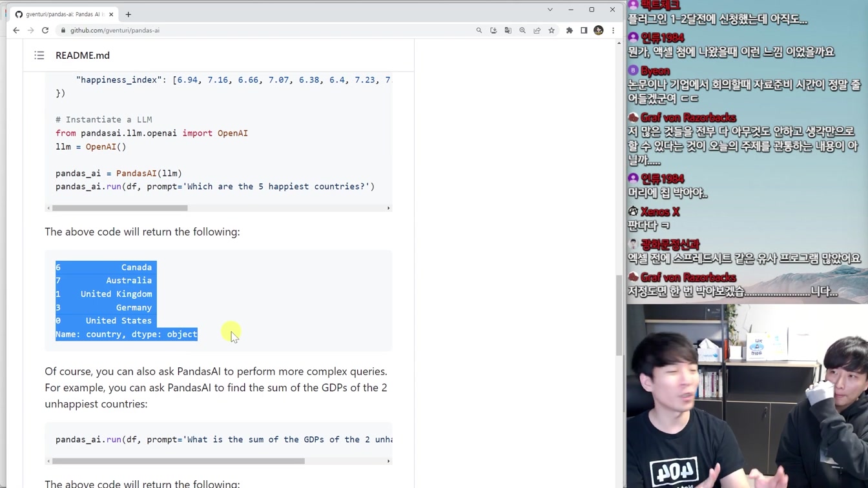The image size is (868, 488).
Task: Open the tab search chevron
Action: tap(550, 10)
